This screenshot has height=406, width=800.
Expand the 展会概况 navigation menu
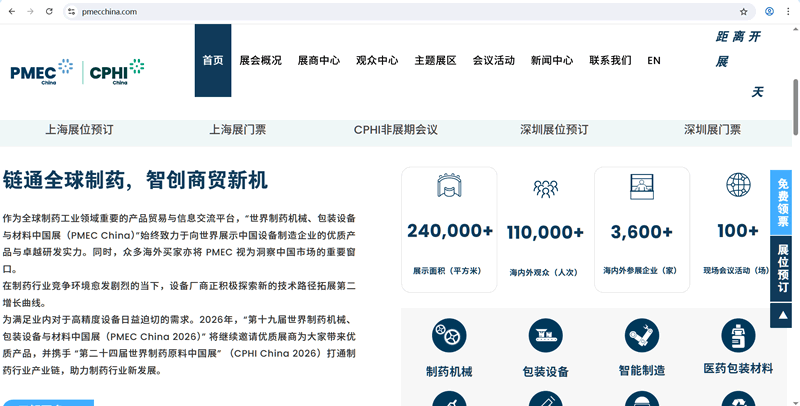coord(260,60)
